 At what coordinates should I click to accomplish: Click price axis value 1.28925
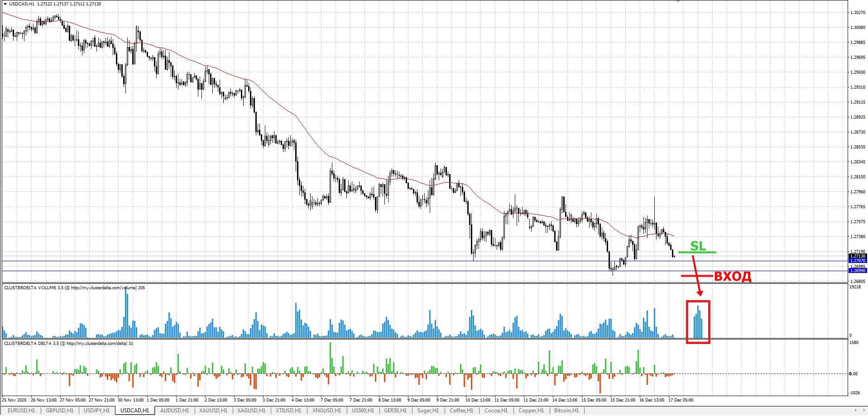[x=858, y=117]
